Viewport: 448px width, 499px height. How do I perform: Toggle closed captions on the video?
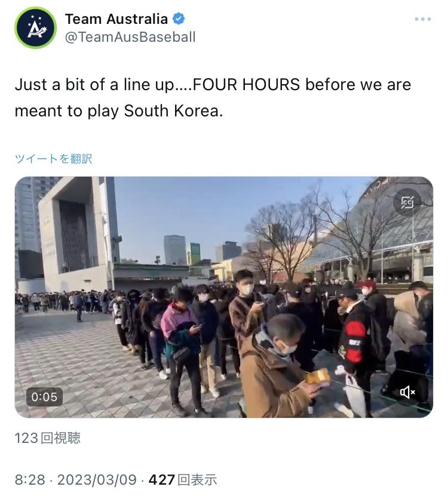tap(407, 202)
